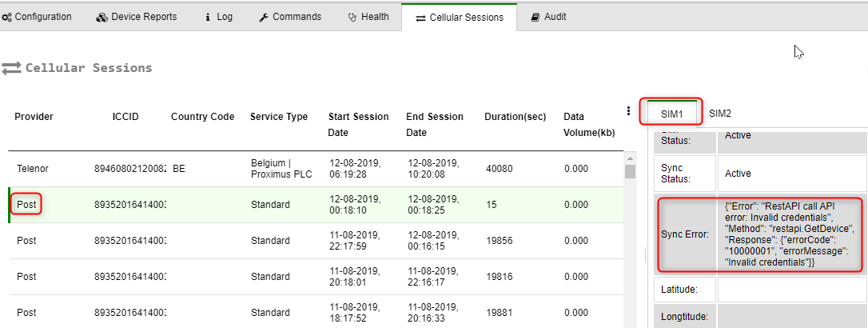
Task: Select the SIM1 tab
Action: (671, 114)
